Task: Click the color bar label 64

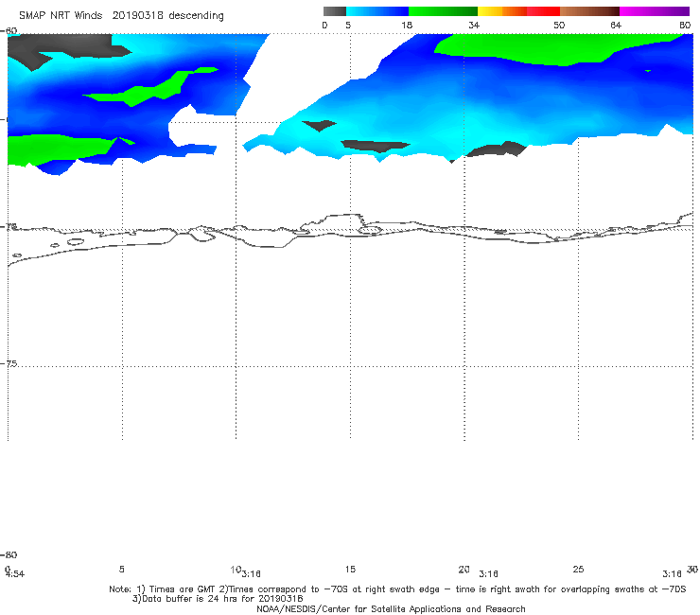Action: click(616, 25)
